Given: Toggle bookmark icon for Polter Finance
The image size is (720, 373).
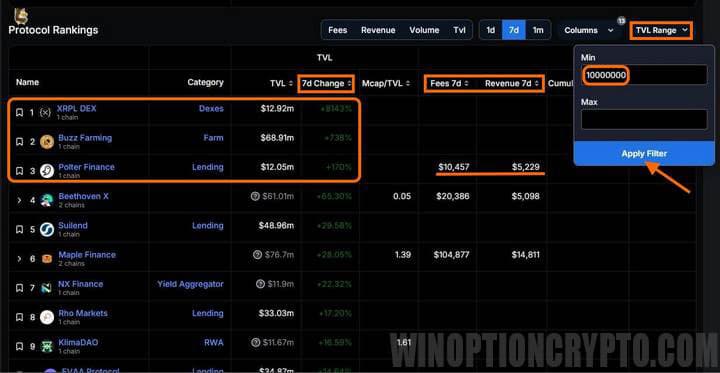Looking at the screenshot, I should (19, 171).
